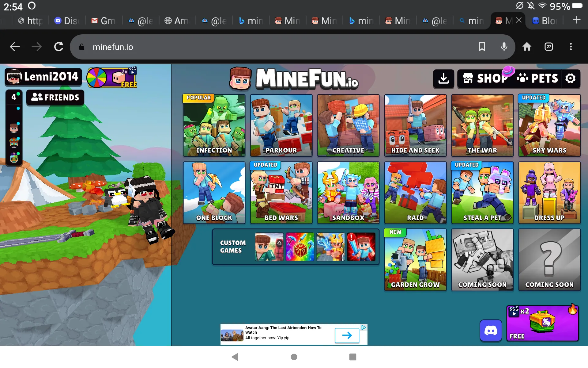Join the Discord server button

(491, 331)
